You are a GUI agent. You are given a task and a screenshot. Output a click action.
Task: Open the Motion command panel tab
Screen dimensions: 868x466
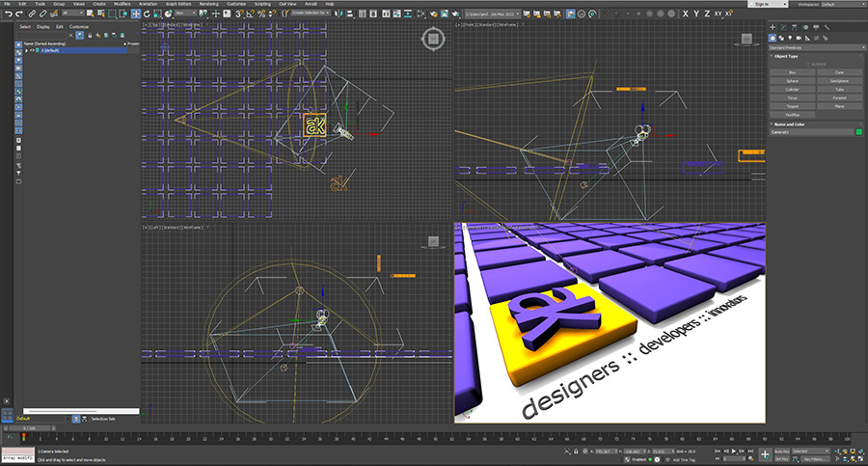pos(805,27)
